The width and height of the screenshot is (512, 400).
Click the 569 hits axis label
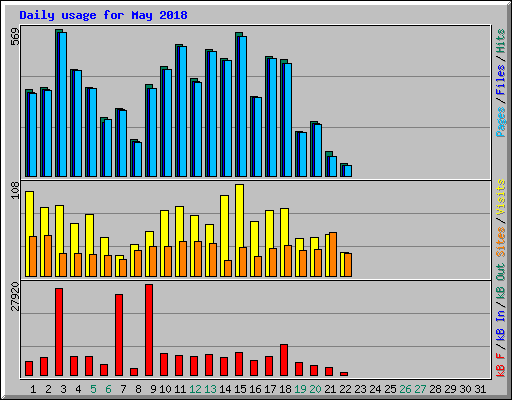[15, 37]
